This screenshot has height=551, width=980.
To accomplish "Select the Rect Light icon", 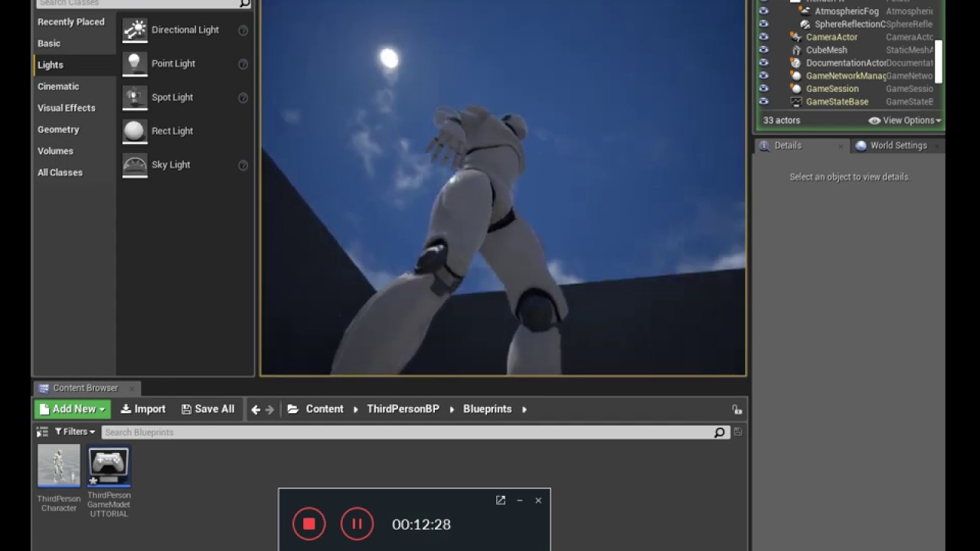I will click(x=135, y=131).
